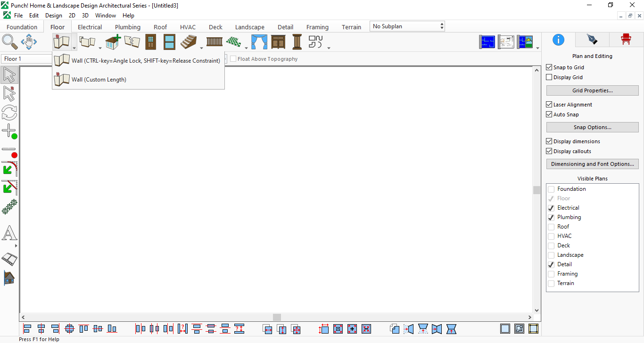Open the Floor 1 level dropdown
The width and height of the screenshot is (644, 343).
click(x=27, y=59)
